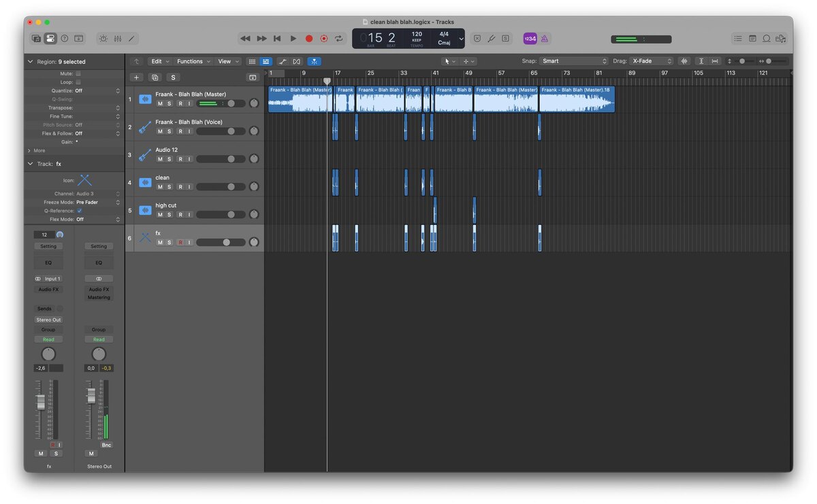Open the Snap Smart dropdown
Viewport: 817px width, 504px height.
[x=575, y=61]
